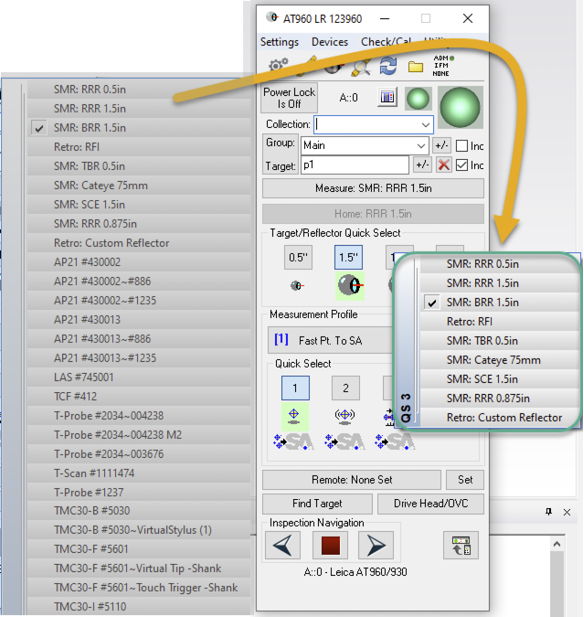Click into the Target field containing p1
The width and height of the screenshot is (584, 617).
point(355,165)
